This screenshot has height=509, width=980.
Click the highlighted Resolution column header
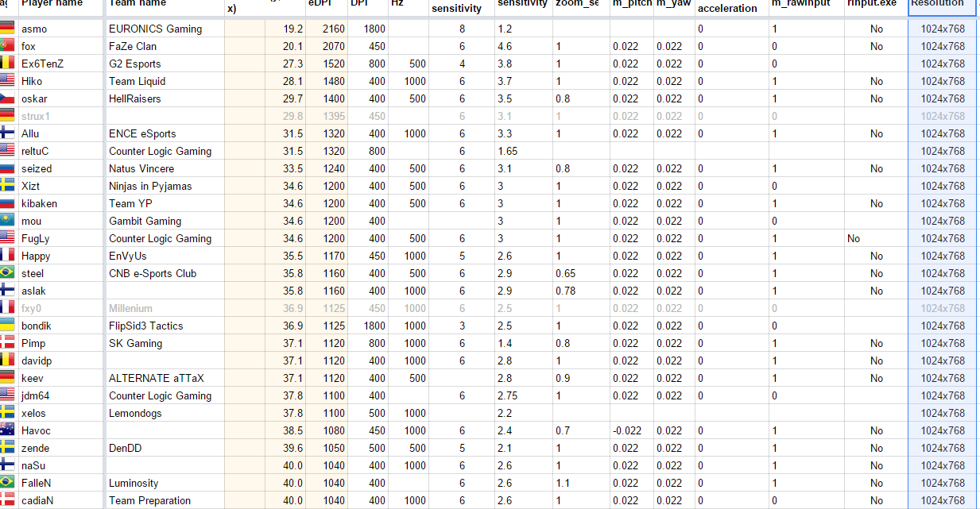(942, 8)
